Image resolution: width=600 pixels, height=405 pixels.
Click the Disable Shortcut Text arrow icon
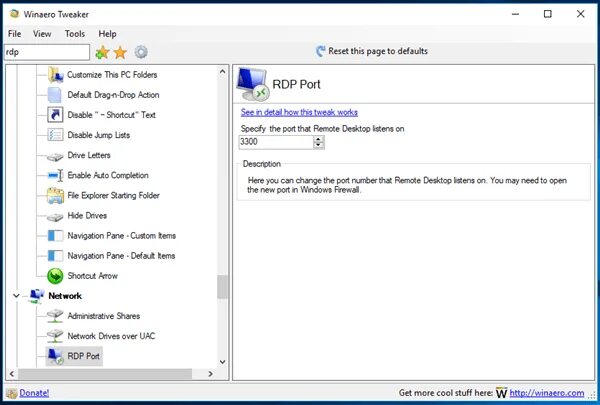(x=55, y=115)
